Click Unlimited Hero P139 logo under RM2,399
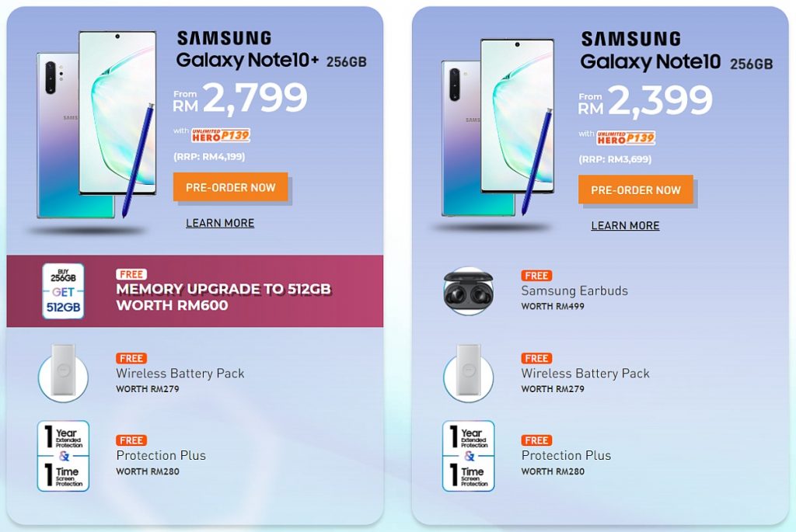The width and height of the screenshot is (796, 532). coord(626,137)
